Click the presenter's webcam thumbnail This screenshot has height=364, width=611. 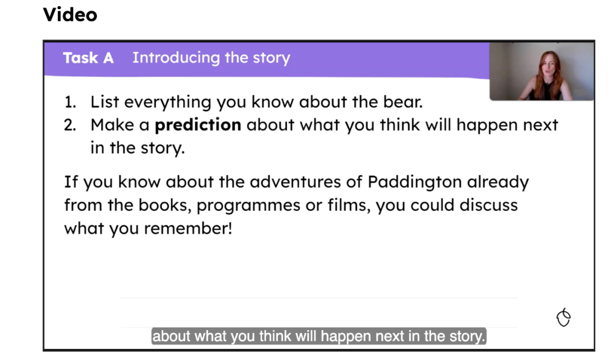coord(541,71)
